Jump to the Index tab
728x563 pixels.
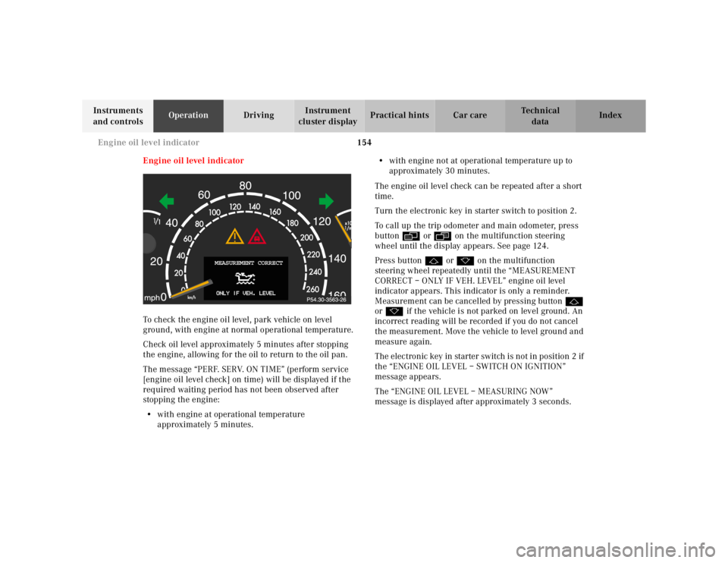(610, 116)
